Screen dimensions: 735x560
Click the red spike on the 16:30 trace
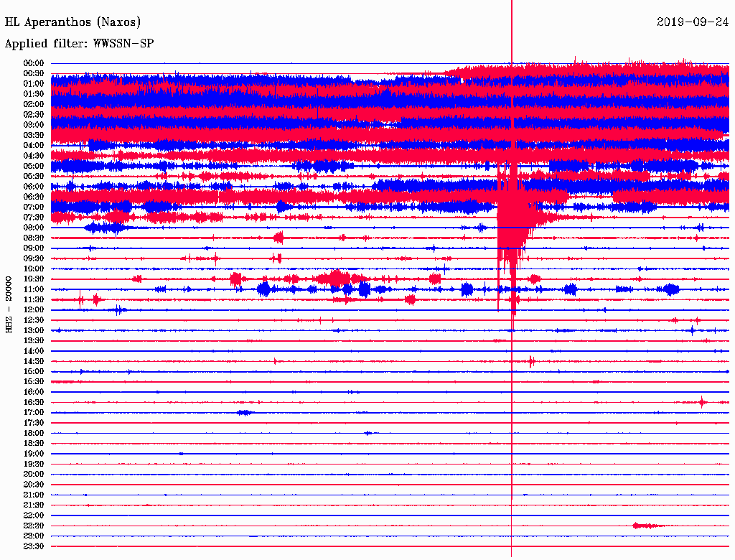[x=702, y=403]
